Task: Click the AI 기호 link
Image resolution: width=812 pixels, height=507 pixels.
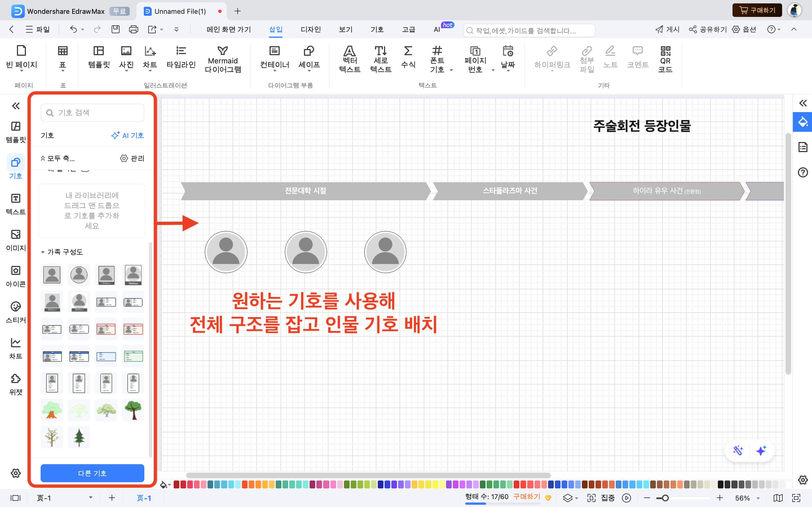Action: (x=127, y=135)
